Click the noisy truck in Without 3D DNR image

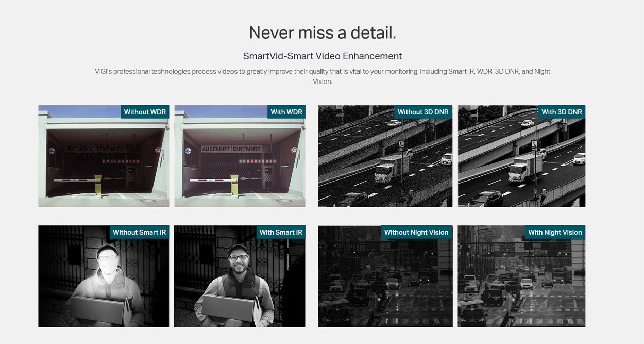392,168
